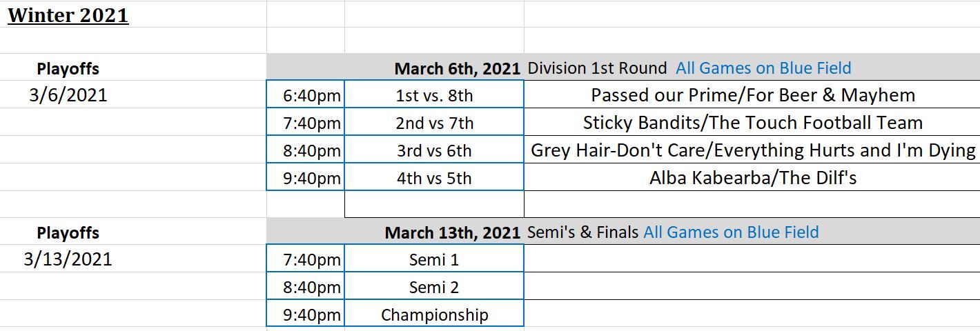Viewport: 980px width, 331px height.
Task: Click blue field note beside Semi's & Finals
Action: click(731, 232)
